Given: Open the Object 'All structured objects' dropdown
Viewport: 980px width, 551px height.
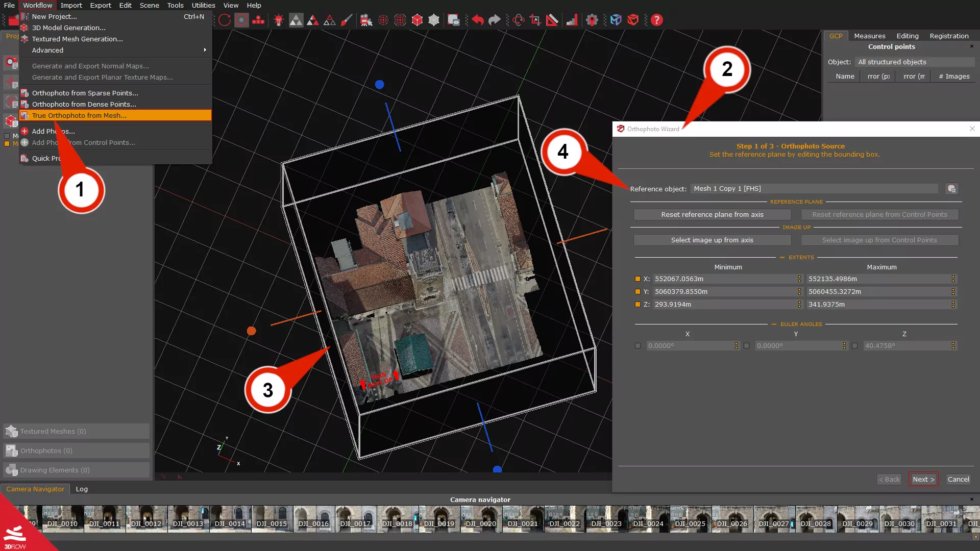Looking at the screenshot, I should [915, 62].
